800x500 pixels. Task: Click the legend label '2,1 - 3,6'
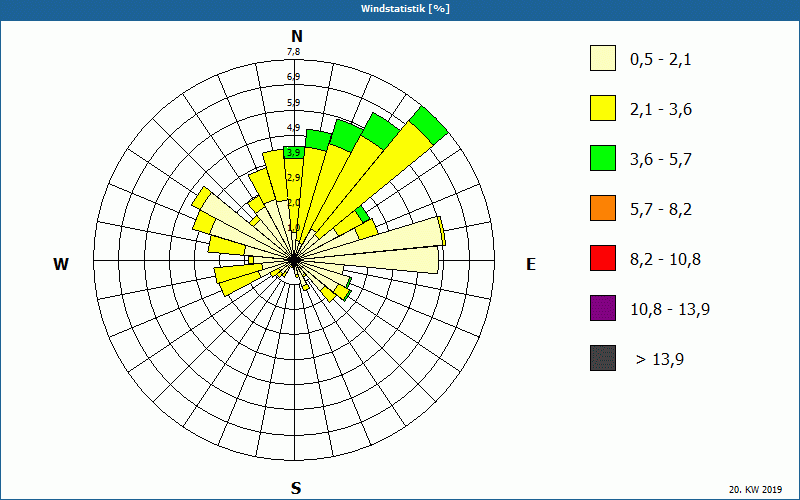(x=661, y=110)
